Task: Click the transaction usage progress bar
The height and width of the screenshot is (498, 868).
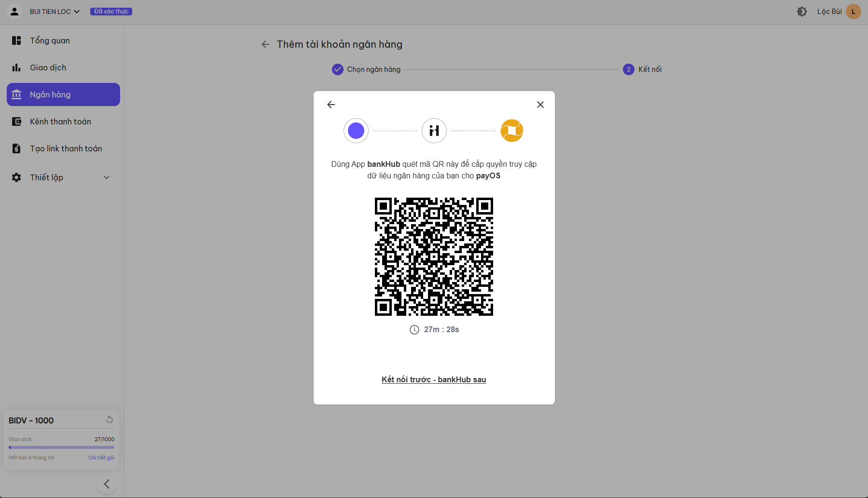Action: pos(61,447)
